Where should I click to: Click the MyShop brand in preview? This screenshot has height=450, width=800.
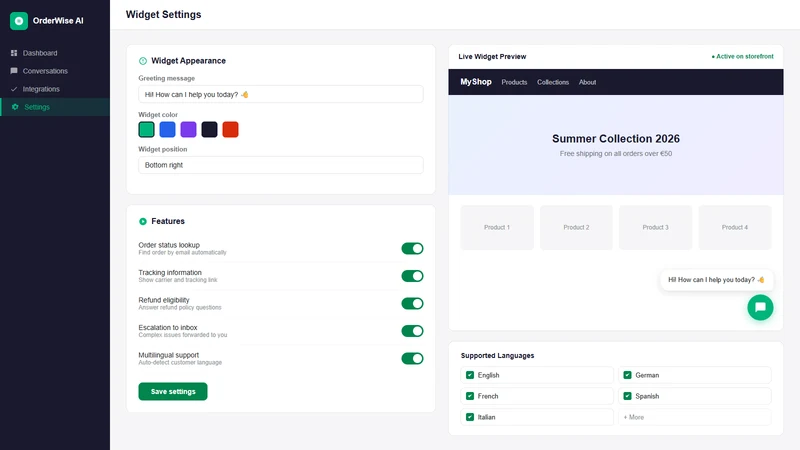(476, 82)
